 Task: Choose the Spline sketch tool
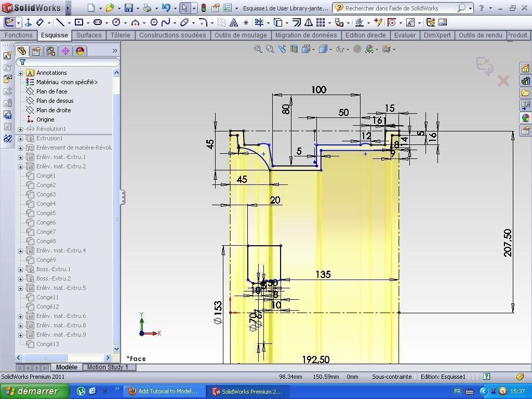click(x=166, y=22)
